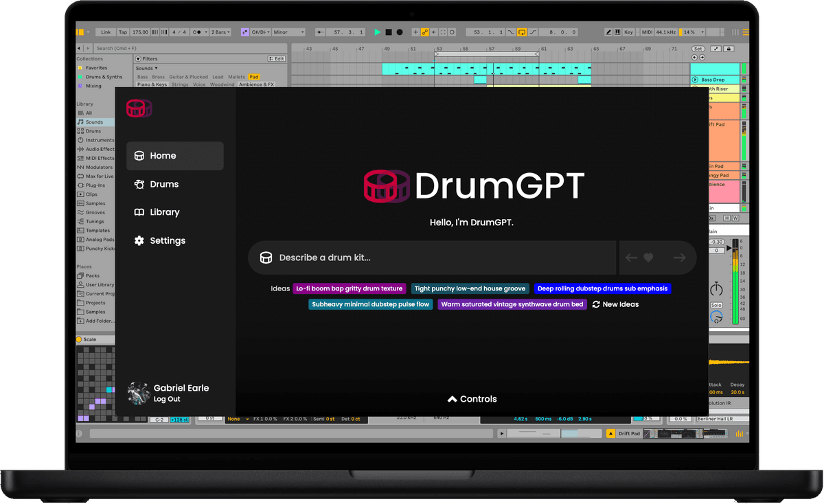
Task: Collapse the browser Filters section
Action: (x=137, y=59)
